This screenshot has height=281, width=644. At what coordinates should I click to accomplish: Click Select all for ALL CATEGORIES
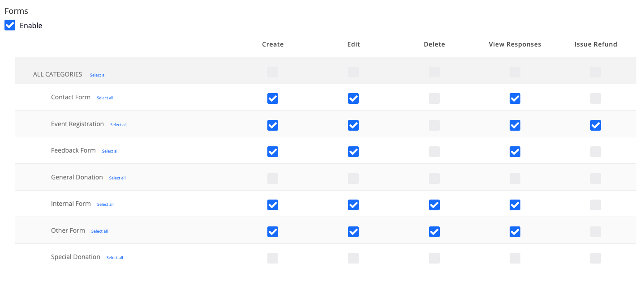click(98, 75)
